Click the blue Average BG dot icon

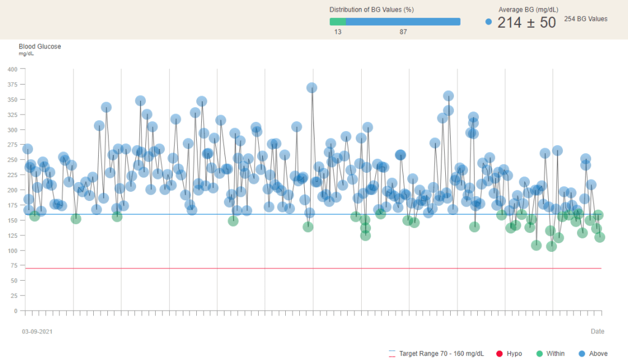488,22
